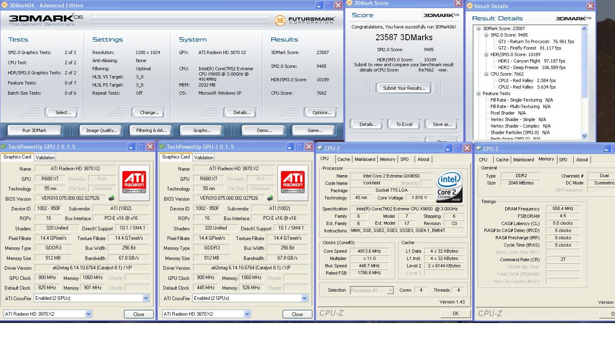This screenshot has height=364, width=615.
Task: Select HDR1 - Canyon Flight result row
Action: [x=532, y=61]
